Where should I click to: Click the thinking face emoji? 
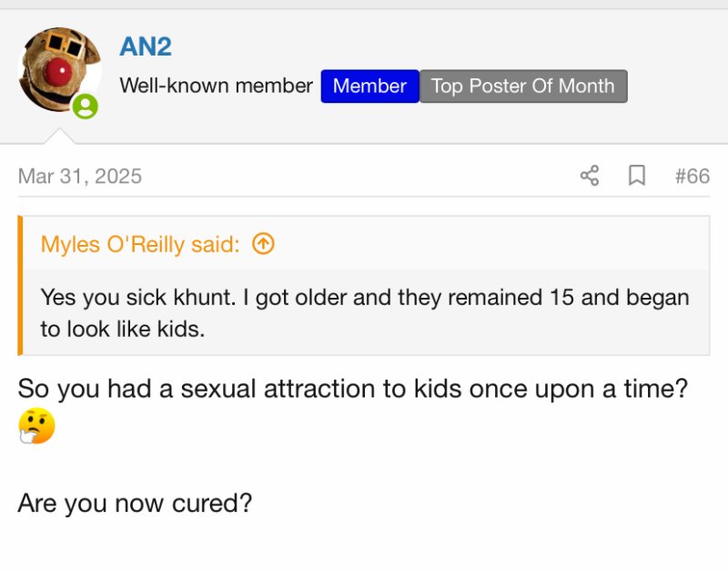coord(36,426)
